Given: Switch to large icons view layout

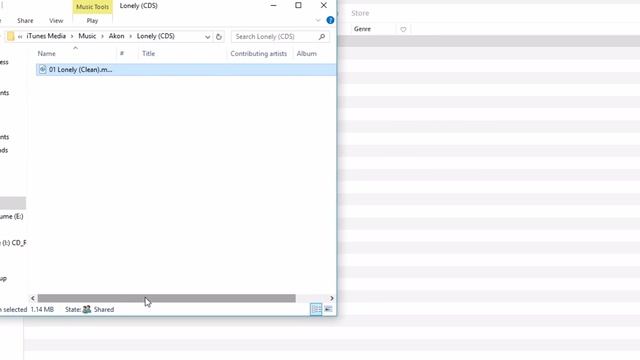Looking at the screenshot, I should [x=329, y=309].
